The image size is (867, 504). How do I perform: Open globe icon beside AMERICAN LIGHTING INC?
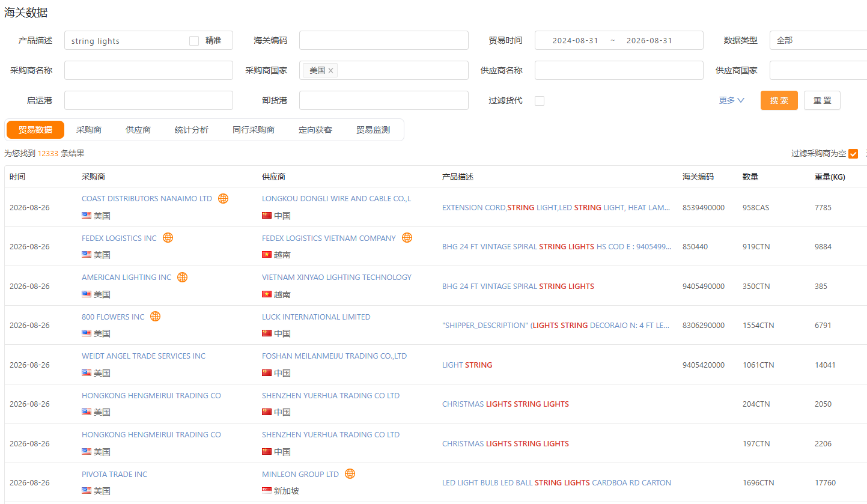point(182,277)
